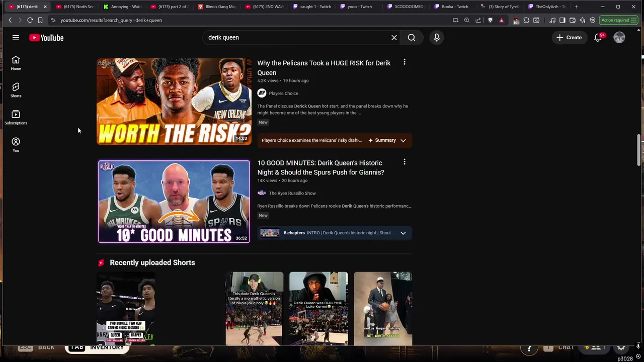Open the account avatar menu

(x=619, y=38)
